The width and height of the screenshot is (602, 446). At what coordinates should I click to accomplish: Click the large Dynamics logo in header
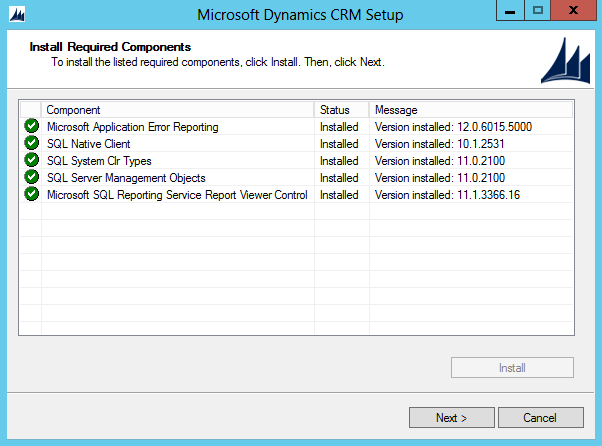[565, 60]
